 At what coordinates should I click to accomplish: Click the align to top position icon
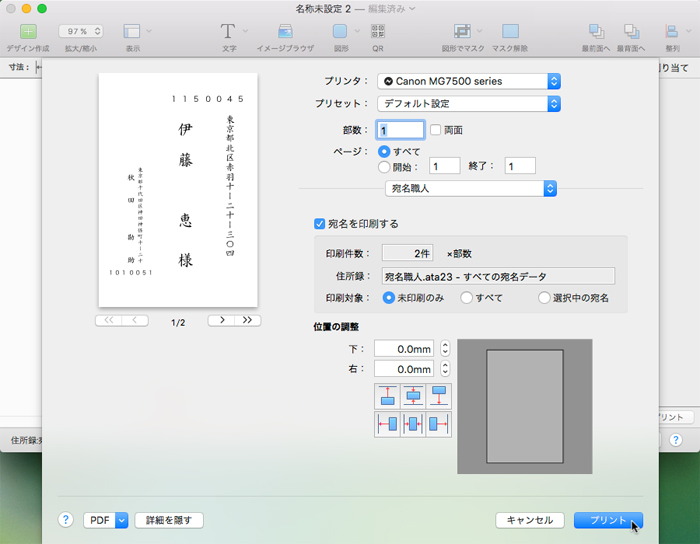386,396
